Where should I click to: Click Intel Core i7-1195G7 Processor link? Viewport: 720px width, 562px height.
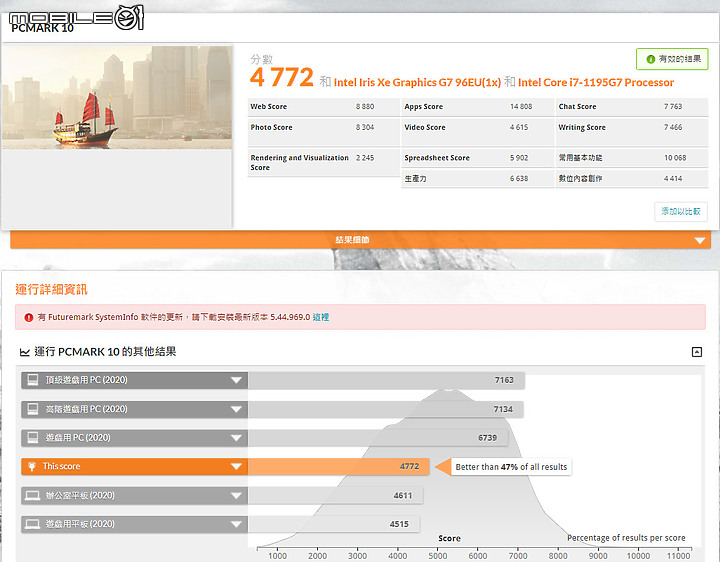click(596, 83)
